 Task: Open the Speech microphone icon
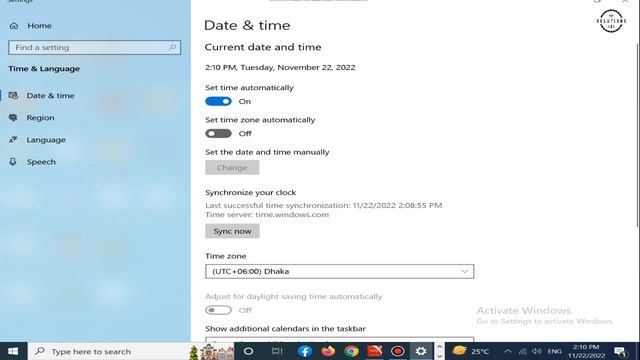pos(13,162)
